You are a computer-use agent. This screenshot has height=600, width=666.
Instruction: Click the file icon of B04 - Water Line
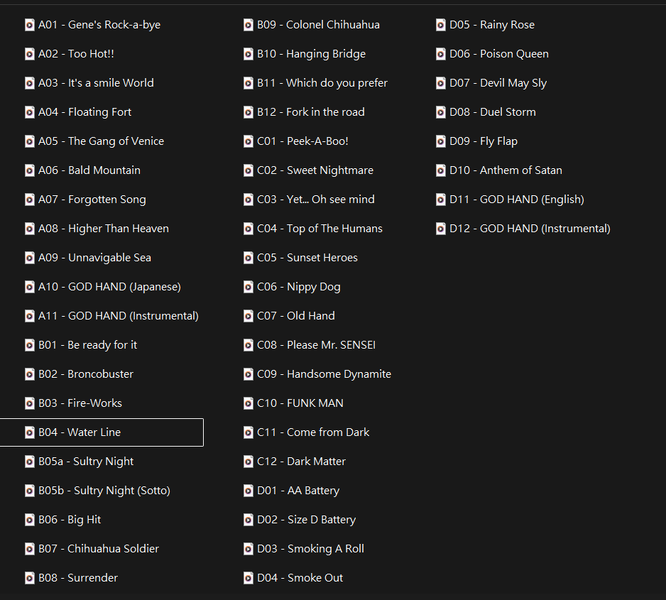pos(29,433)
